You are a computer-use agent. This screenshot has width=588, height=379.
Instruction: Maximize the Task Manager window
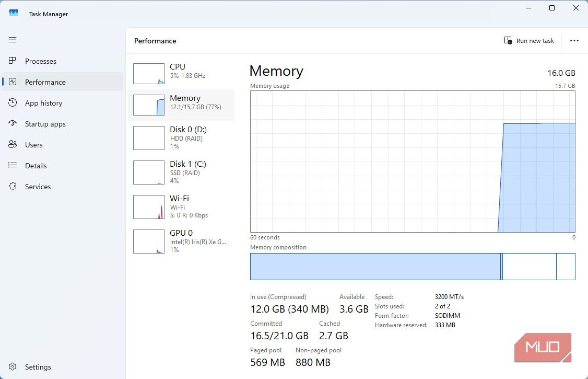tap(551, 8)
